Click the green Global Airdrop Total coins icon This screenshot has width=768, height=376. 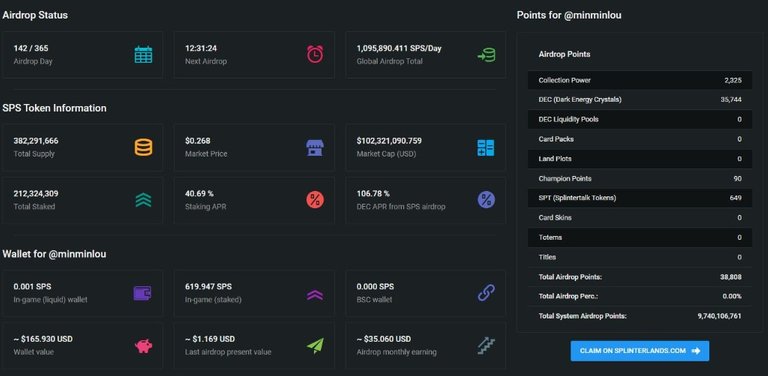pos(486,55)
